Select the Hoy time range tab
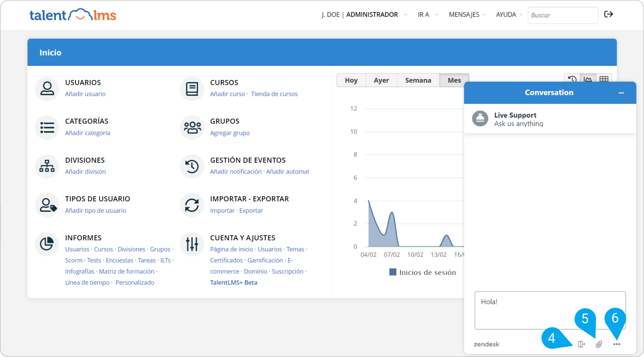This screenshot has width=644, height=357. click(x=351, y=80)
